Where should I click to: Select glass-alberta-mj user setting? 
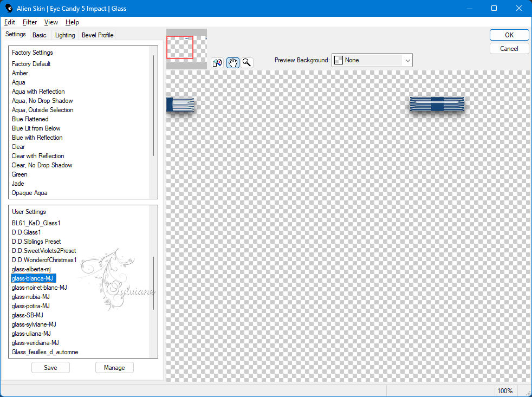31,269
